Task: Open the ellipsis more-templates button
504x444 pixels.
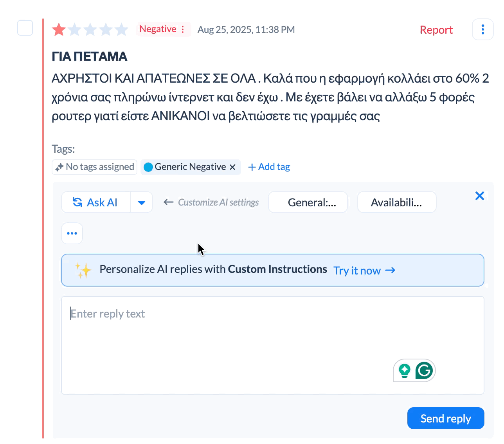Action: [x=72, y=233]
